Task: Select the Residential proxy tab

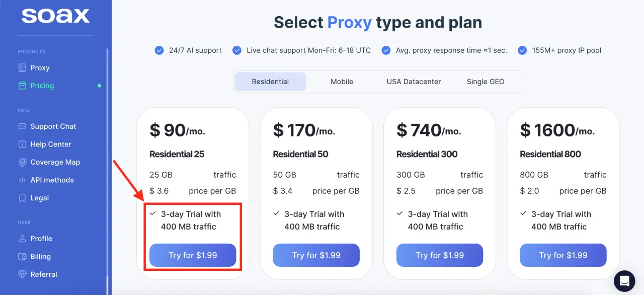Action: 270,82
